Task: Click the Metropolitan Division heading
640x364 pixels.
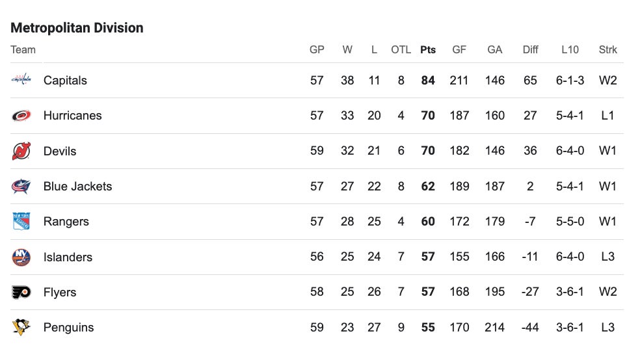Action: point(77,28)
